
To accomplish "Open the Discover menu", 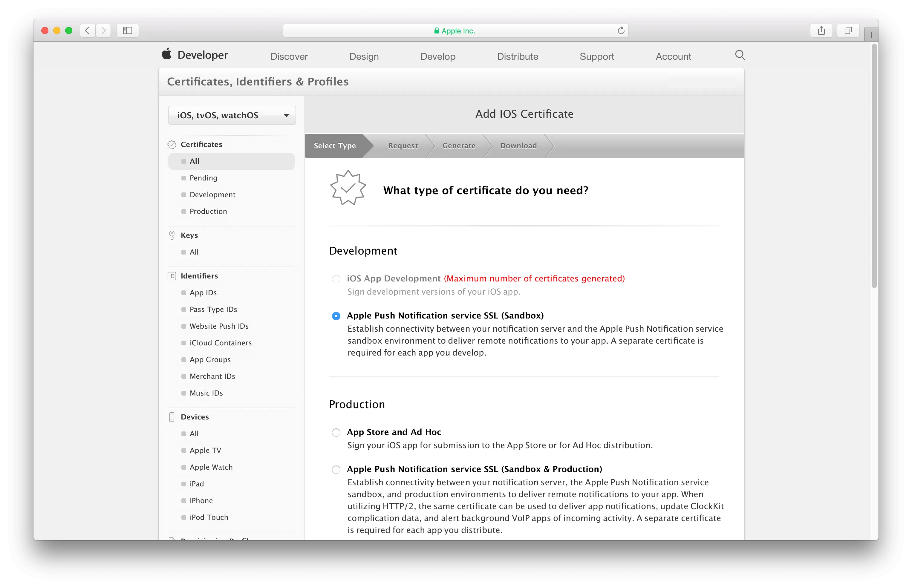I will [289, 56].
